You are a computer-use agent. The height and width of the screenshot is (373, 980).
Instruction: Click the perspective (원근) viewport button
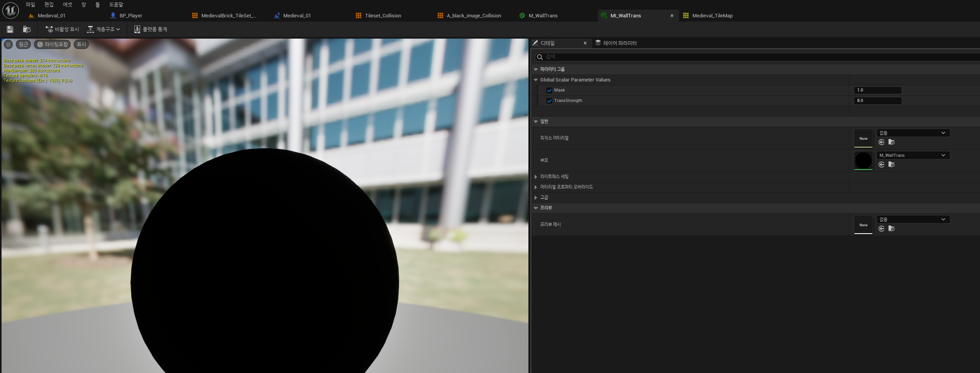(x=23, y=44)
